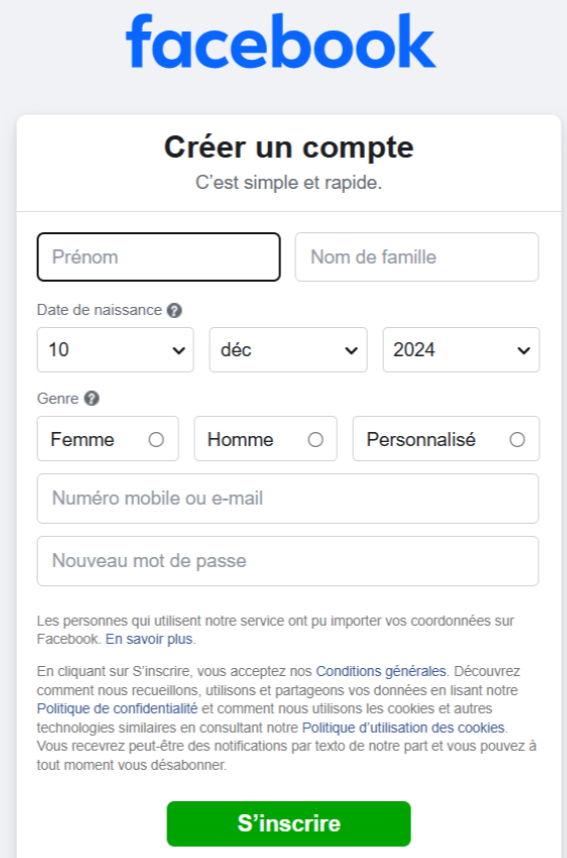Focus the Prénom input field

click(159, 257)
